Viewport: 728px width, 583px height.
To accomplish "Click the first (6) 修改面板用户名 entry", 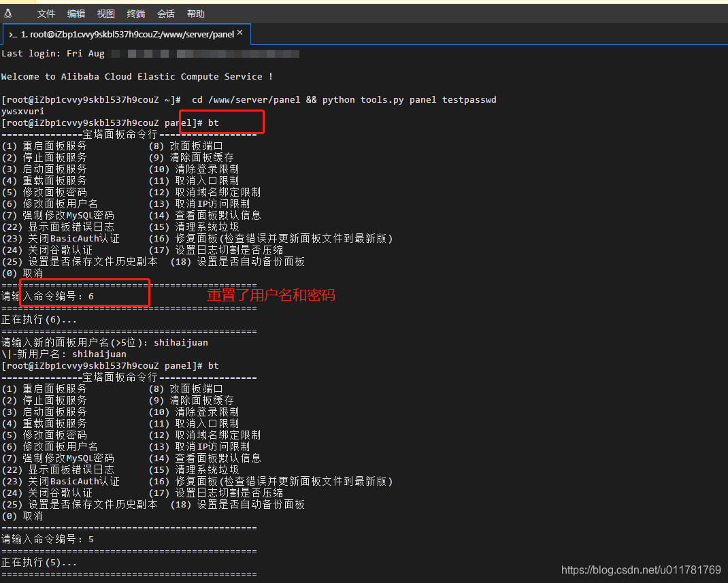I will [50, 204].
